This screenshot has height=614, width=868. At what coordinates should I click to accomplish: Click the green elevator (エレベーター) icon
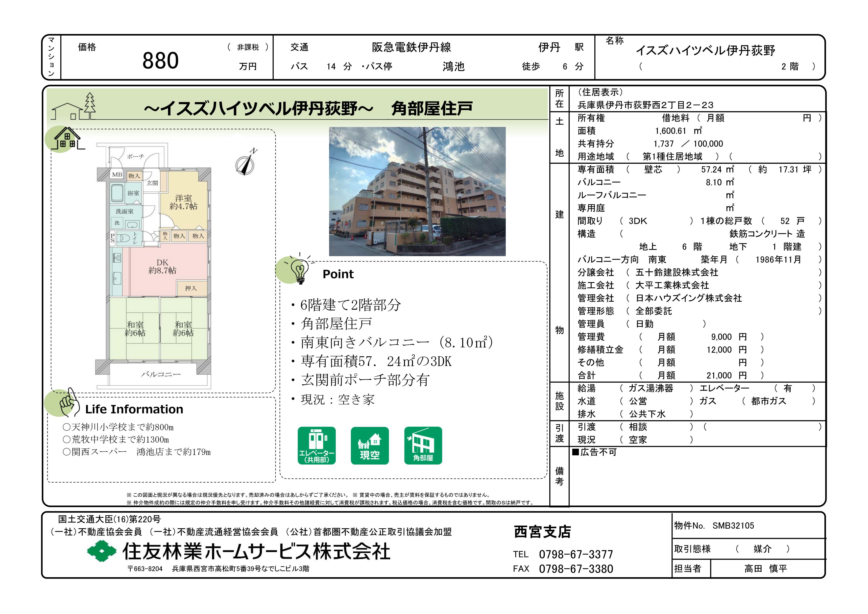coord(316,445)
